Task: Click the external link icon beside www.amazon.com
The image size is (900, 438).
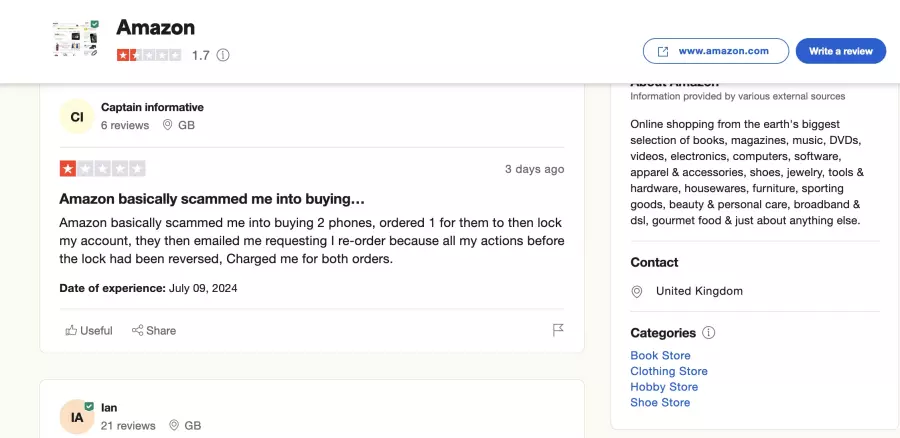Action: (662, 51)
